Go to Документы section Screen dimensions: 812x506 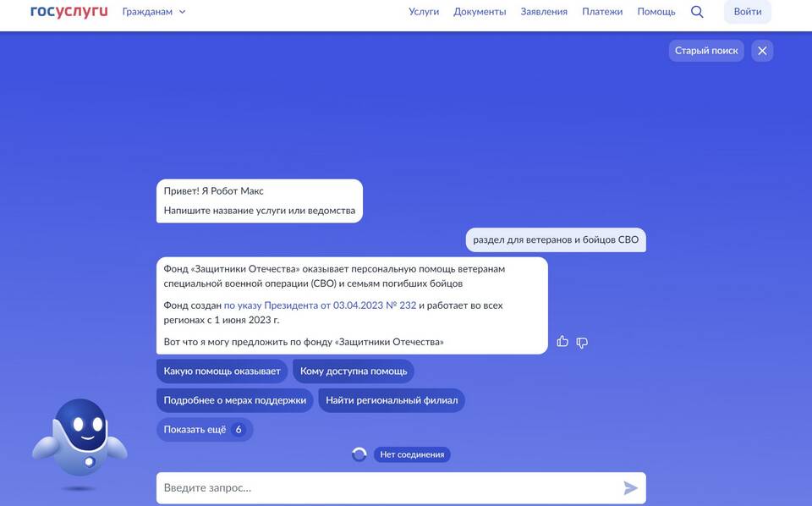(x=480, y=11)
